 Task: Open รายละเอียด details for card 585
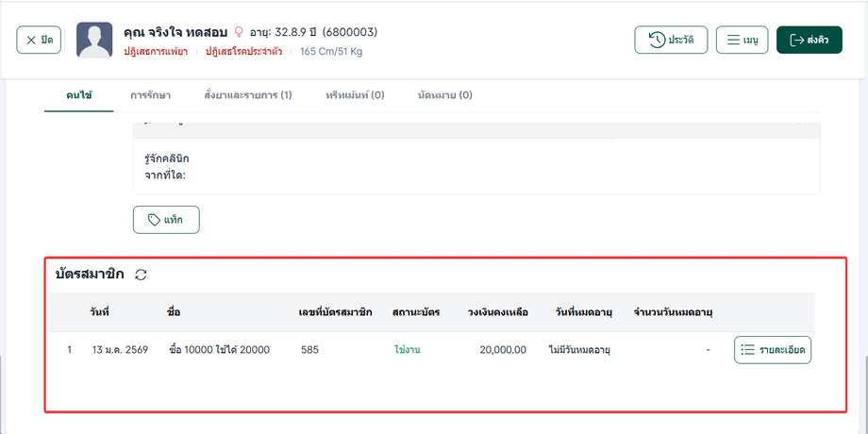pos(773,350)
